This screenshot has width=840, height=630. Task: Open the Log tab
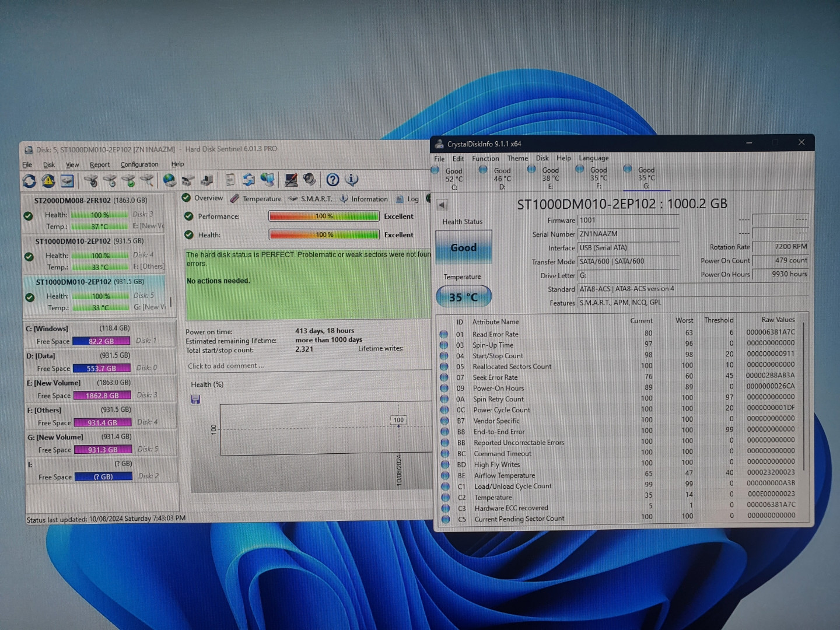pyautogui.click(x=408, y=199)
